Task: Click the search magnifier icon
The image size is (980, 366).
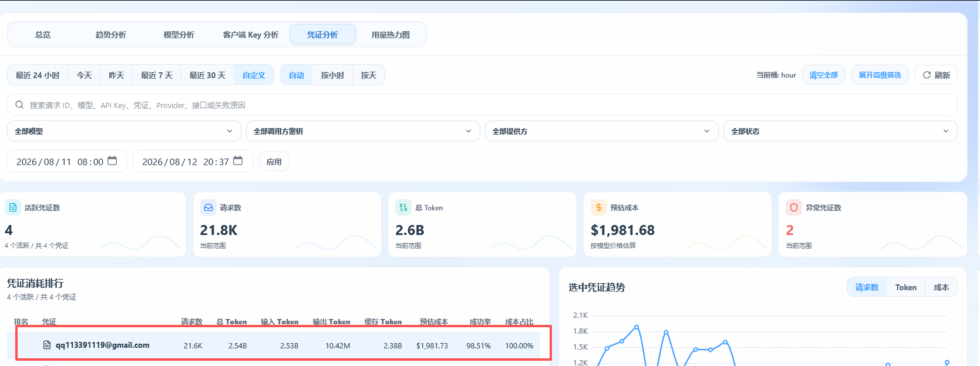Action: (x=19, y=105)
